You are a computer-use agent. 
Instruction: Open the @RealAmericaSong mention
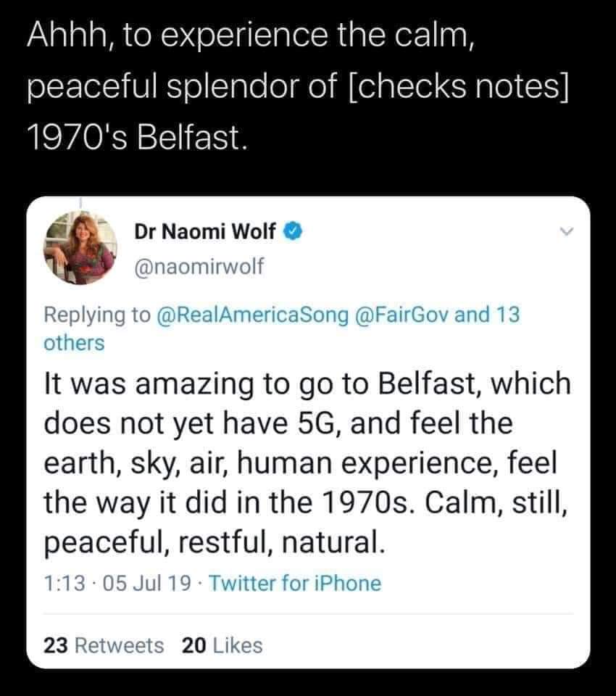tap(253, 315)
